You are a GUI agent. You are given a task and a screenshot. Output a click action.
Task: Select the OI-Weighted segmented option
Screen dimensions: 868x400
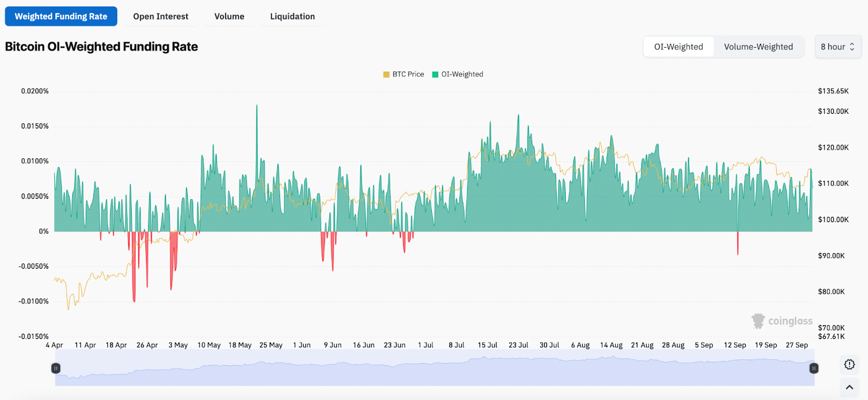coord(678,47)
